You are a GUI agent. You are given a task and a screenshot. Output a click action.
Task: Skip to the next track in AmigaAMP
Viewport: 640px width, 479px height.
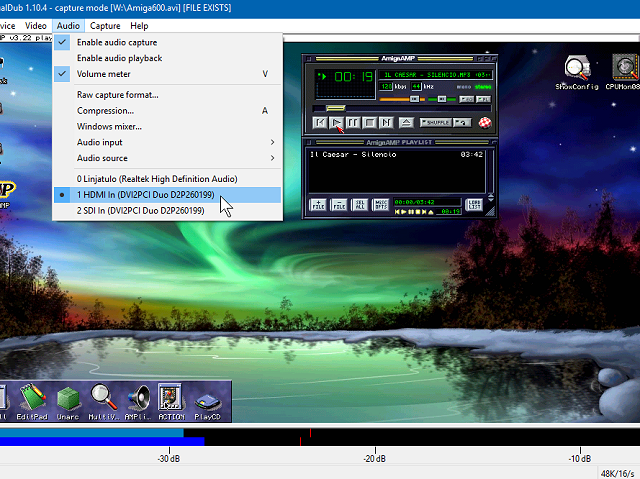click(386, 123)
